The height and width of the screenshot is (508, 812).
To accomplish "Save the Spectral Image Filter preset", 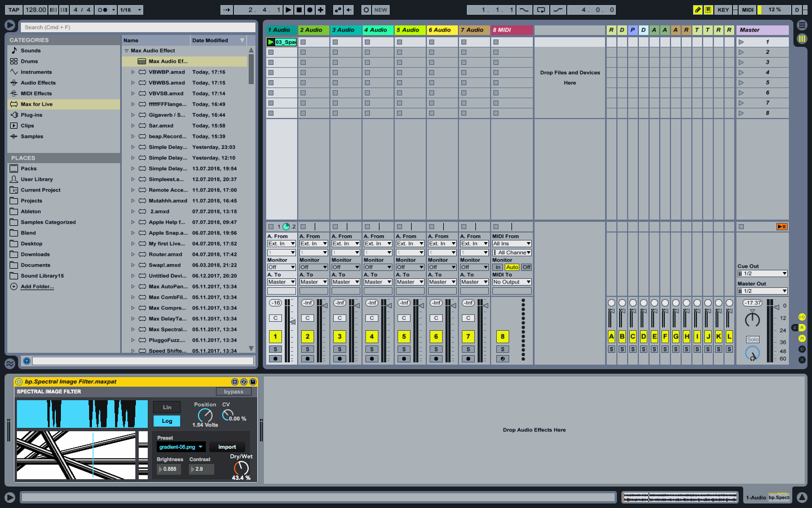I will pyautogui.click(x=253, y=382).
